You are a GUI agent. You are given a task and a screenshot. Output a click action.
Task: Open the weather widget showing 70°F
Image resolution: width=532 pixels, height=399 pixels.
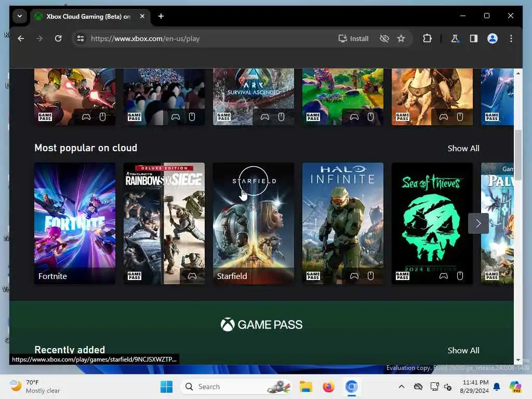coord(35,387)
